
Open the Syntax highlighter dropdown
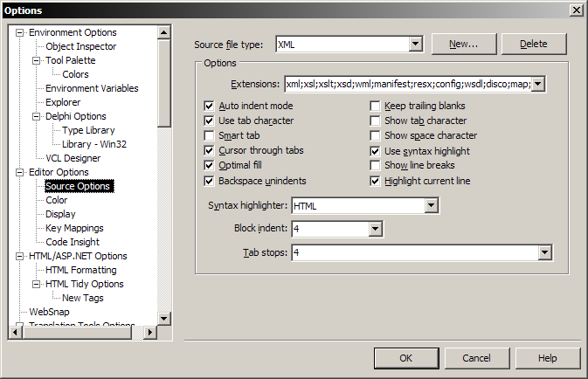click(x=432, y=205)
